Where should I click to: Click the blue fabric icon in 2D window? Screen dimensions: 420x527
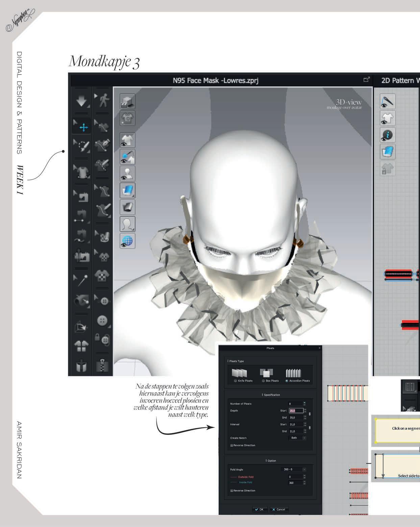[x=388, y=152]
